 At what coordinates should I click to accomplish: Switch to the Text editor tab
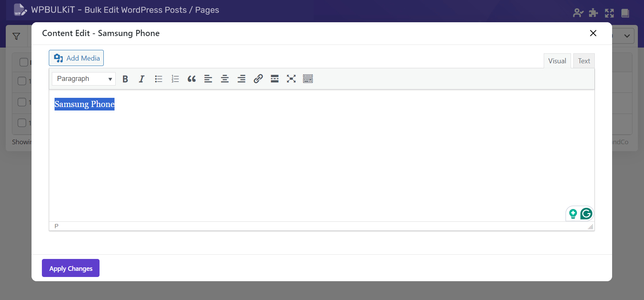(x=584, y=61)
